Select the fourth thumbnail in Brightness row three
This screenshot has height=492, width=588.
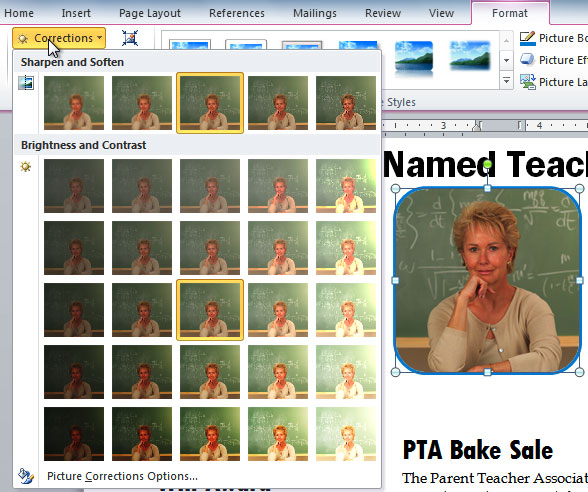pos(278,310)
